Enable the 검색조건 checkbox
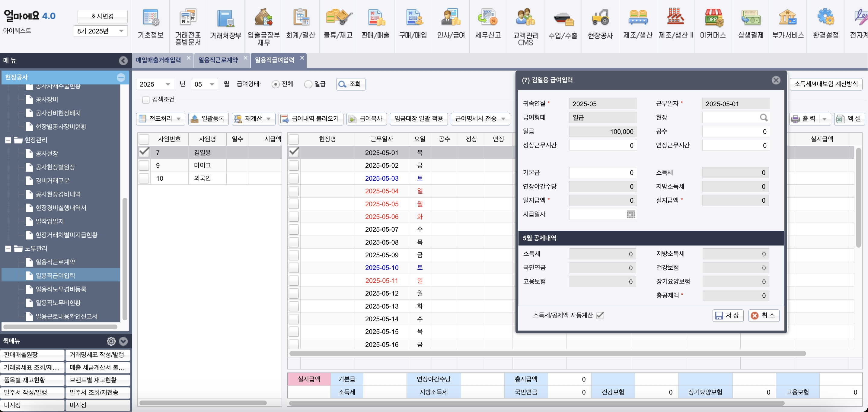868x412 pixels. 146,100
